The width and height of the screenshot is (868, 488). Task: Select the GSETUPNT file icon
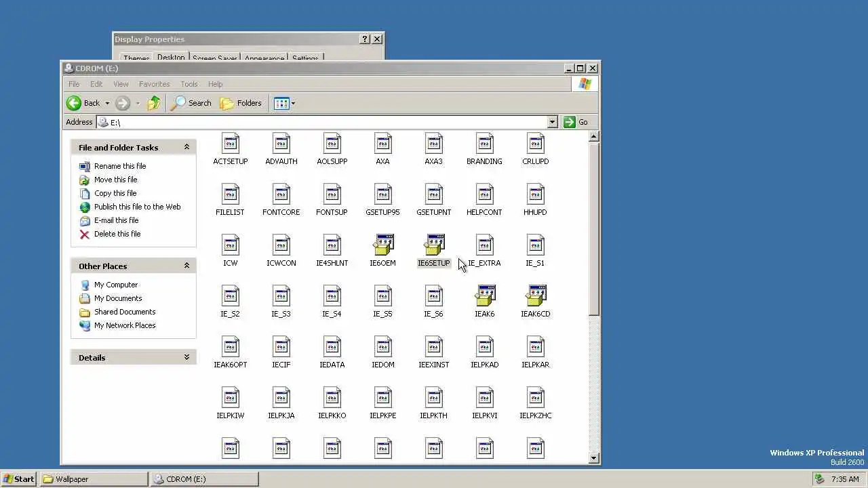[x=434, y=195]
